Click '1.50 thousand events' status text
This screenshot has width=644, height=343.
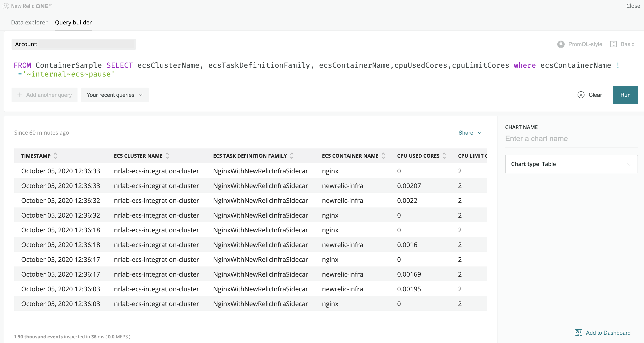(38, 337)
